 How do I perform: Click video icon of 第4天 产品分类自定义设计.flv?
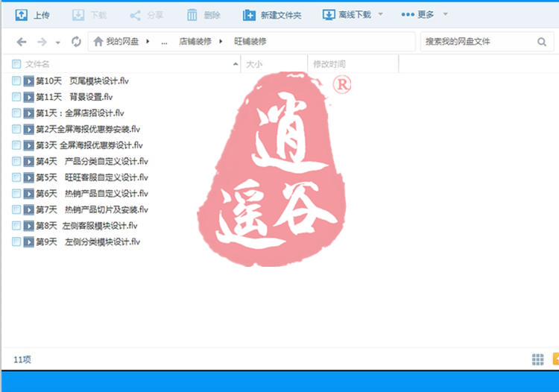pyautogui.click(x=28, y=162)
